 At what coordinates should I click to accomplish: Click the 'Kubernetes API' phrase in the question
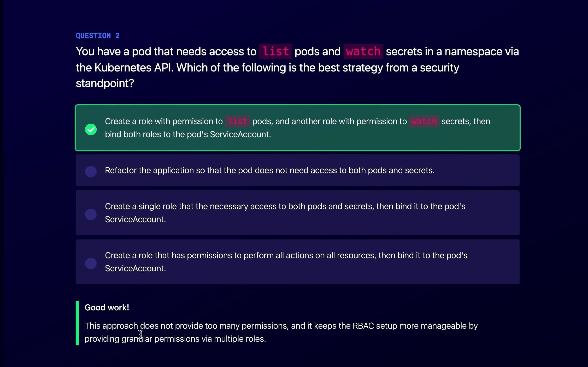[x=134, y=68]
